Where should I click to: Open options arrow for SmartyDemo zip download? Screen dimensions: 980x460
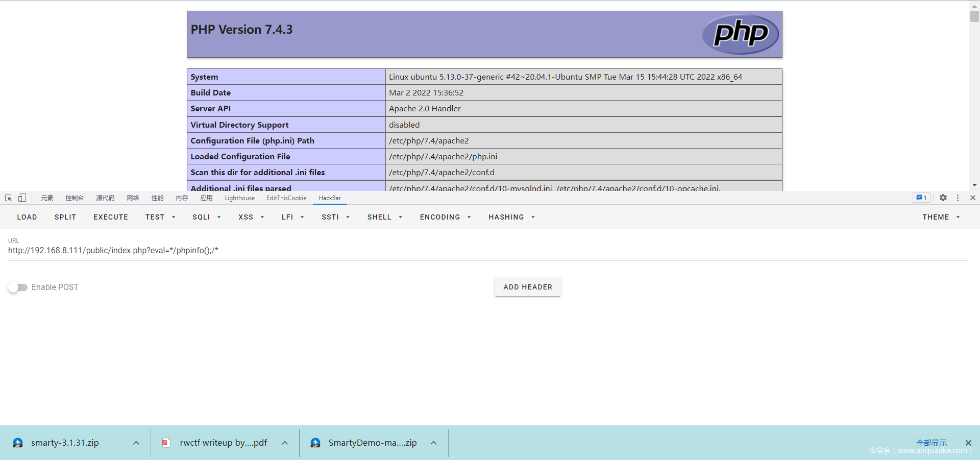click(433, 443)
